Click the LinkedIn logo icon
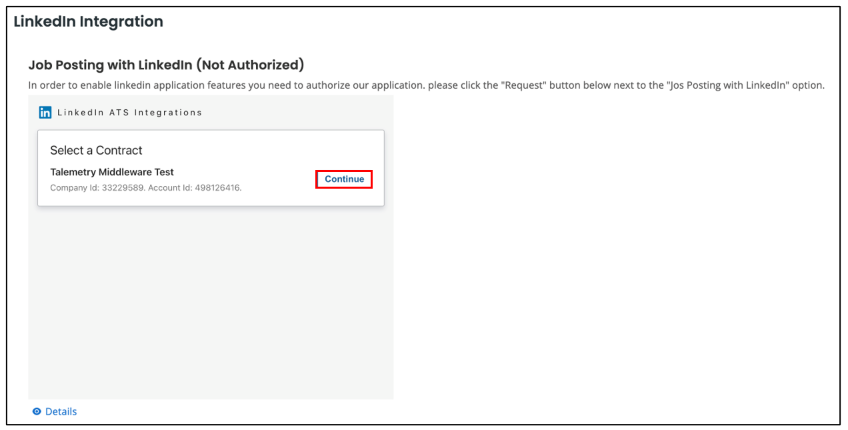 [x=45, y=113]
